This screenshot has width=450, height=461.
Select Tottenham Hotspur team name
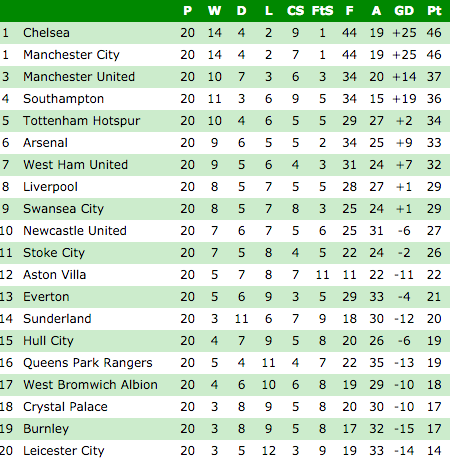point(82,121)
